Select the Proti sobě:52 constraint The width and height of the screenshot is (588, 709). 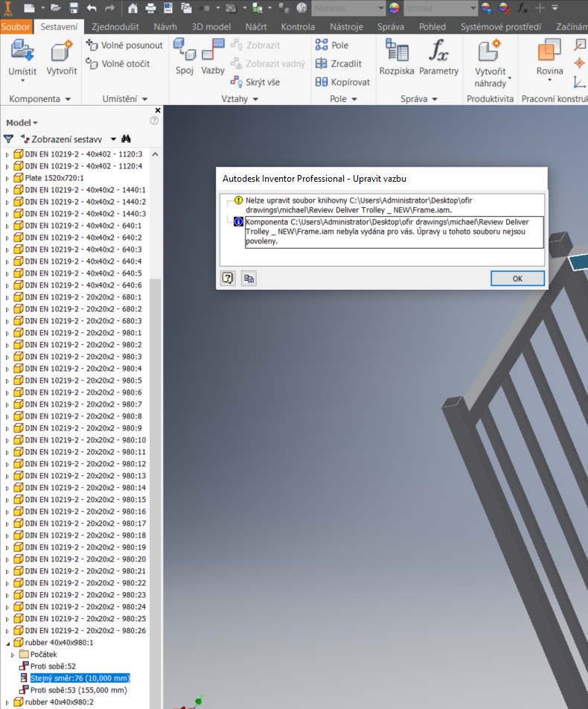[x=53, y=667]
